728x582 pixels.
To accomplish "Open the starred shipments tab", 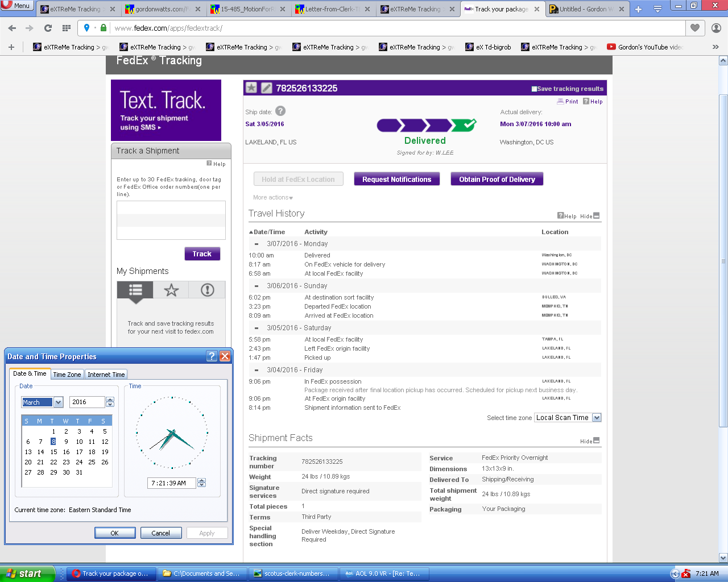I will coord(171,290).
